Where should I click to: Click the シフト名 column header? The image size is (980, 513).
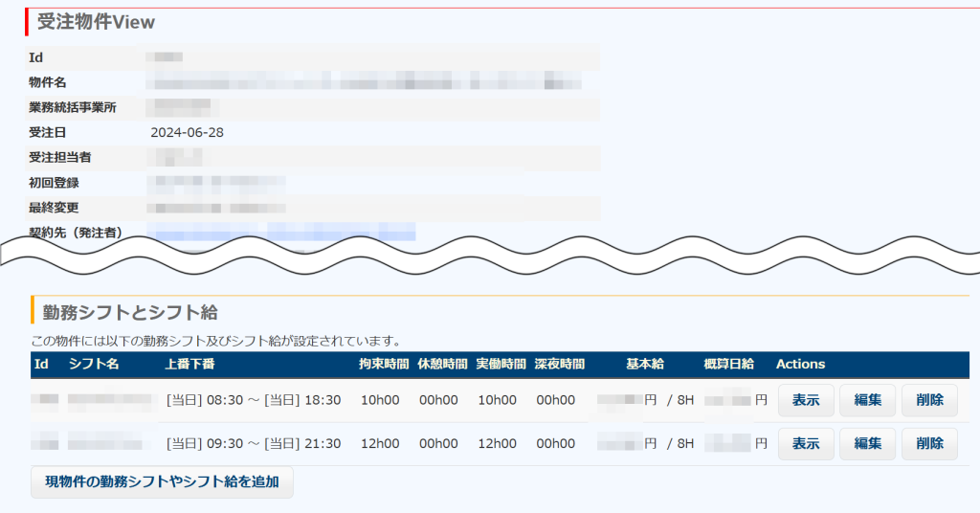94,365
